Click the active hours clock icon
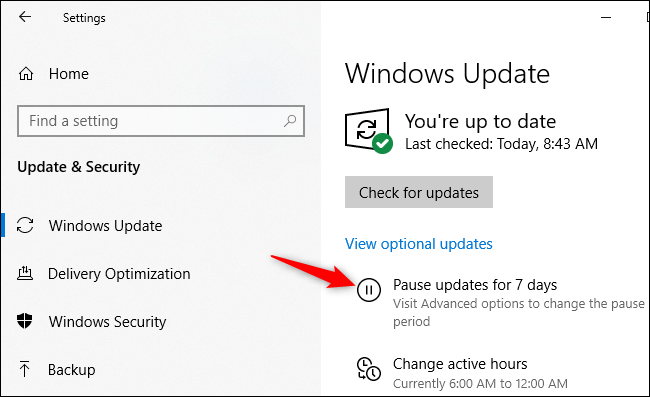This screenshot has height=397, width=650. pos(369,368)
